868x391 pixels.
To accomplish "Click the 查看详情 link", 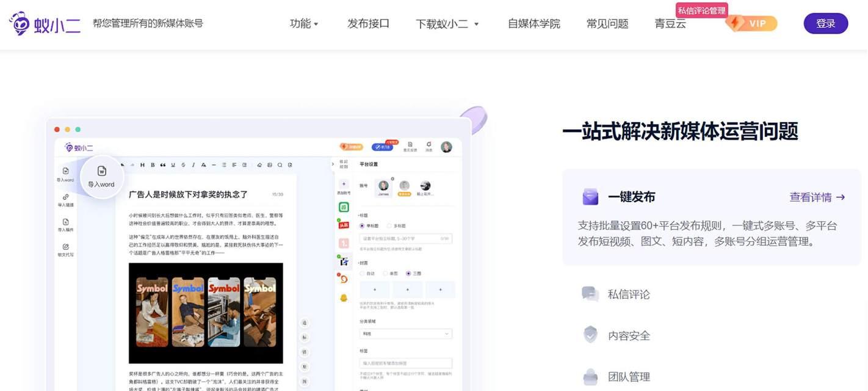I will click(817, 197).
